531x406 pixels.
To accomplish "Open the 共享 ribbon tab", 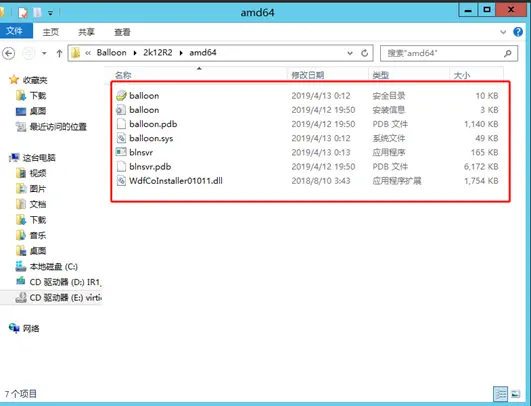I will click(86, 32).
